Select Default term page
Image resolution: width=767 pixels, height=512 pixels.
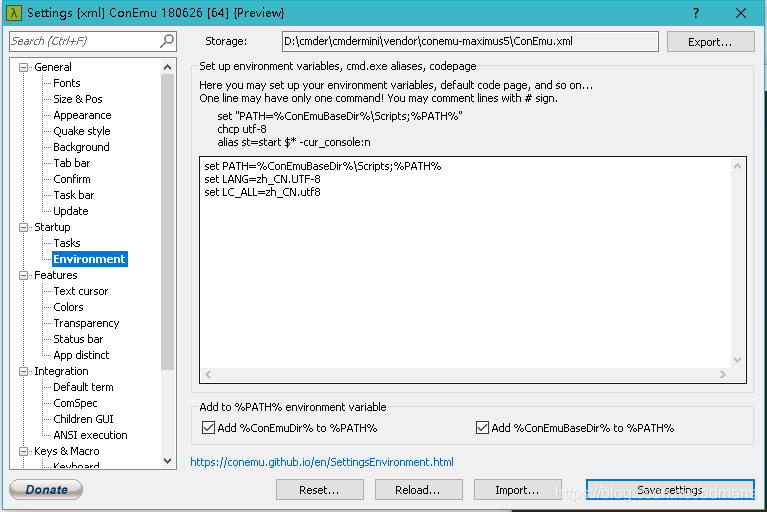[x=83, y=387]
